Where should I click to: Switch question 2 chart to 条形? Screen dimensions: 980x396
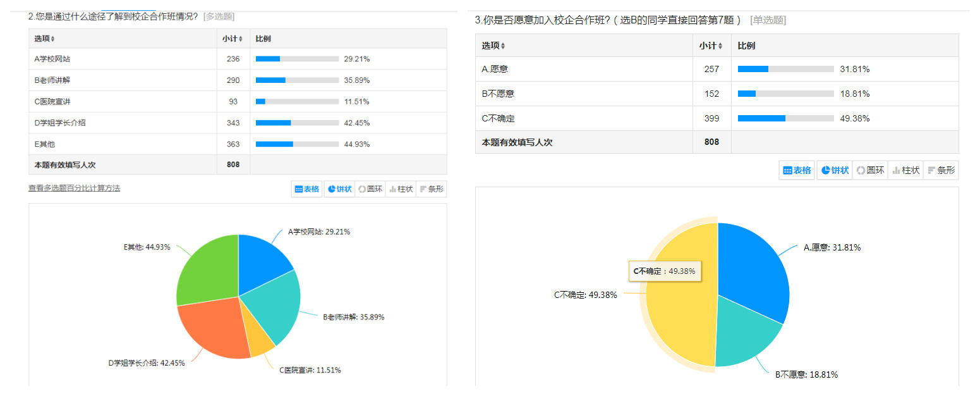coord(432,189)
